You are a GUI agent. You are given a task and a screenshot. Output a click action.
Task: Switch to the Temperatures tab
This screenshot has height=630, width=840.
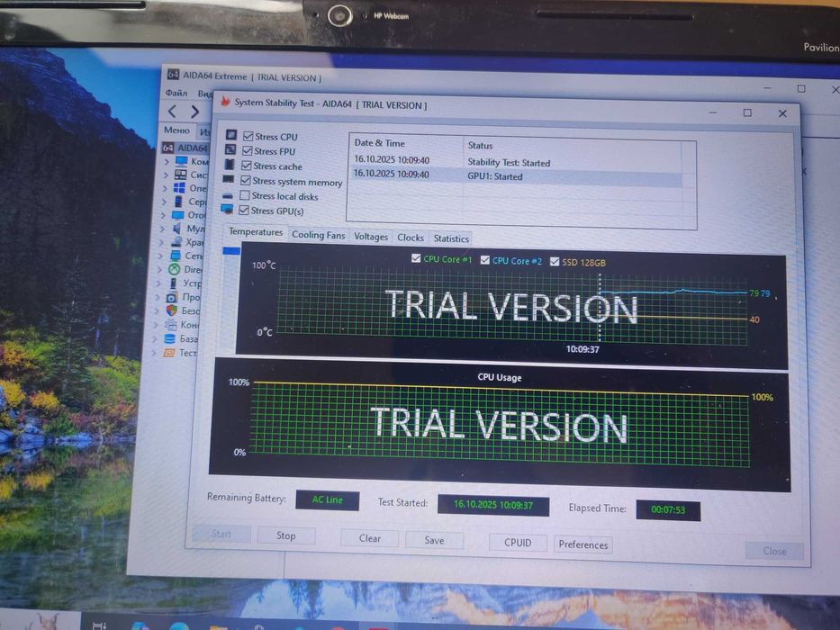[256, 232]
